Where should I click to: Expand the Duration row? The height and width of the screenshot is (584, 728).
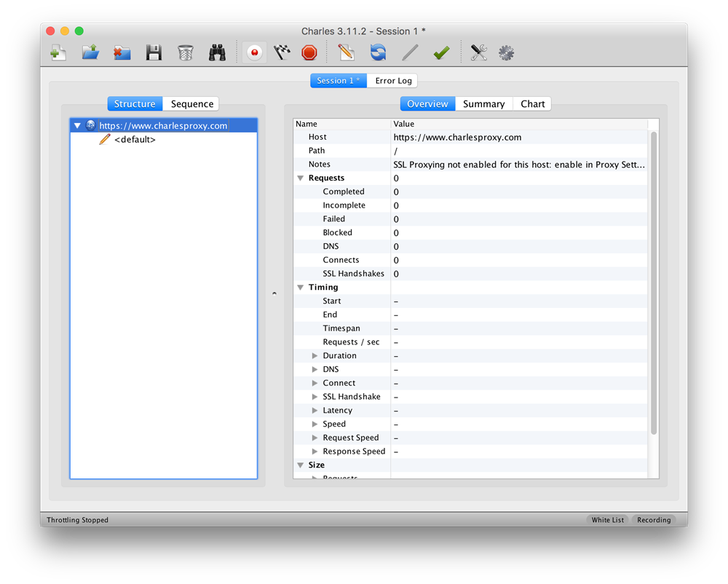point(314,355)
